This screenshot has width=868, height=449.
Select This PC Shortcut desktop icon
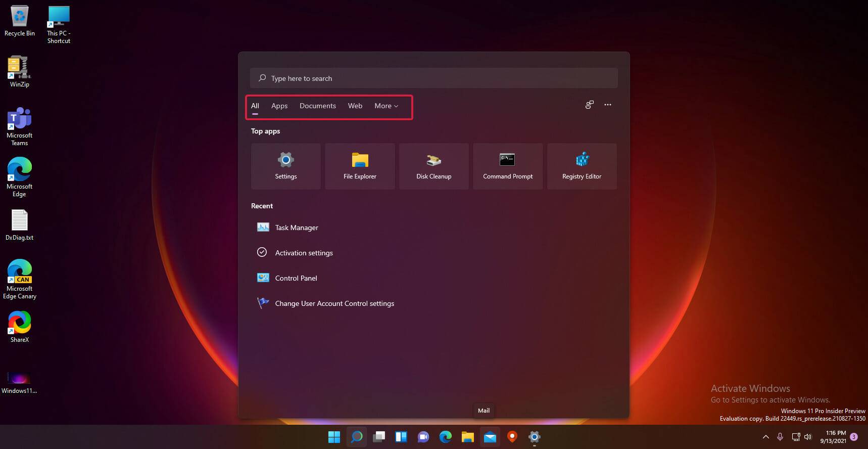click(59, 25)
